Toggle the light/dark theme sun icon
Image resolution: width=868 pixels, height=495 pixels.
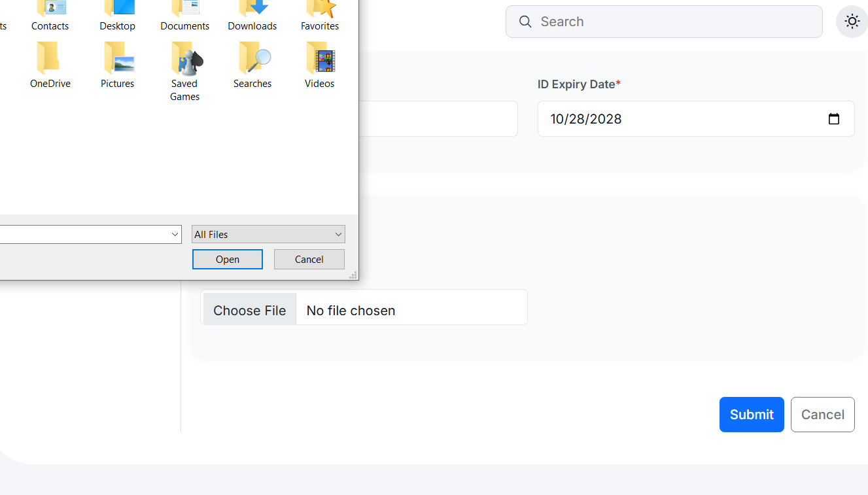click(852, 22)
